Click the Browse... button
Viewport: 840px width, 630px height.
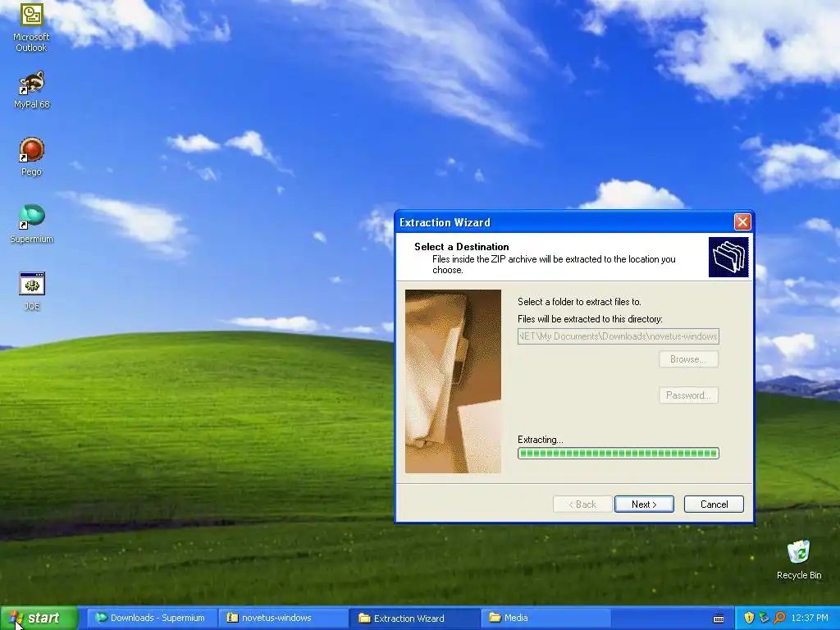tap(688, 359)
